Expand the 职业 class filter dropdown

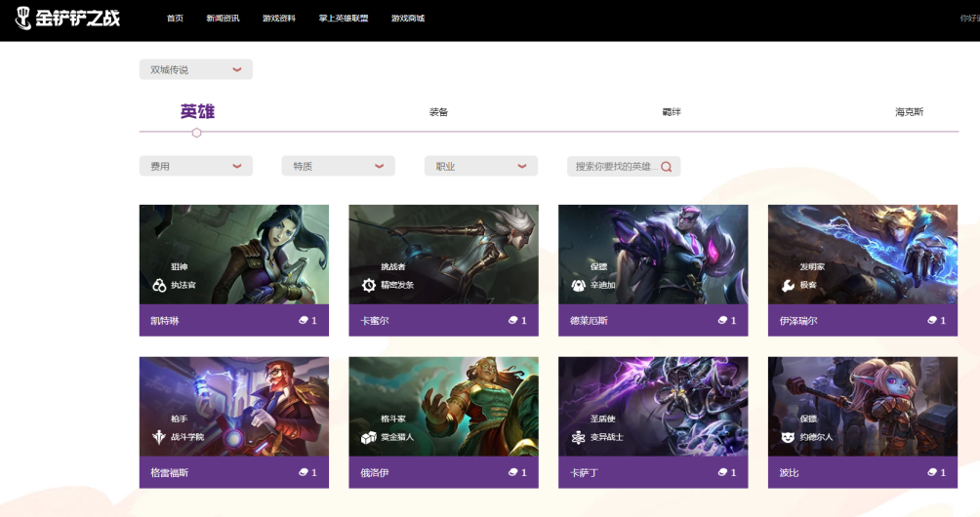pos(480,166)
